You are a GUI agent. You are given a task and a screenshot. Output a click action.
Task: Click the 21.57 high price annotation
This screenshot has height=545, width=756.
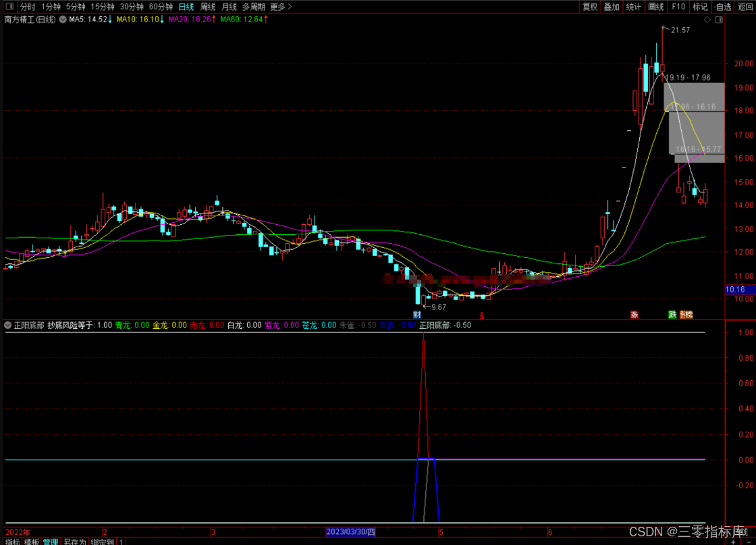click(680, 30)
